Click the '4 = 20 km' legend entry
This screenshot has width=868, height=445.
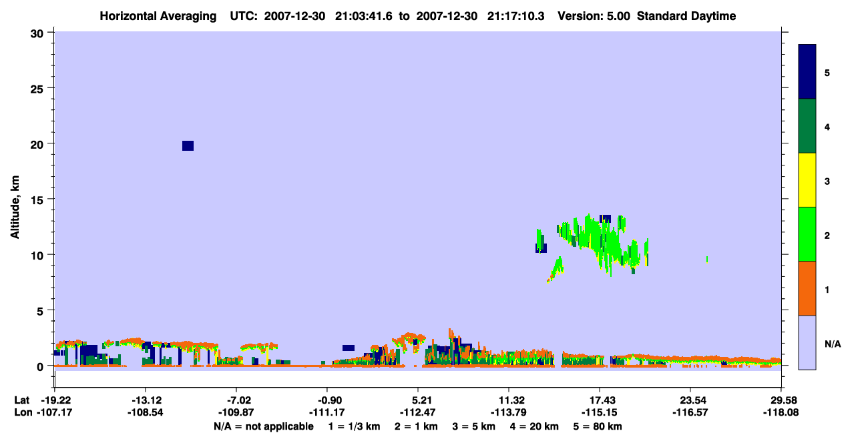[533, 426]
